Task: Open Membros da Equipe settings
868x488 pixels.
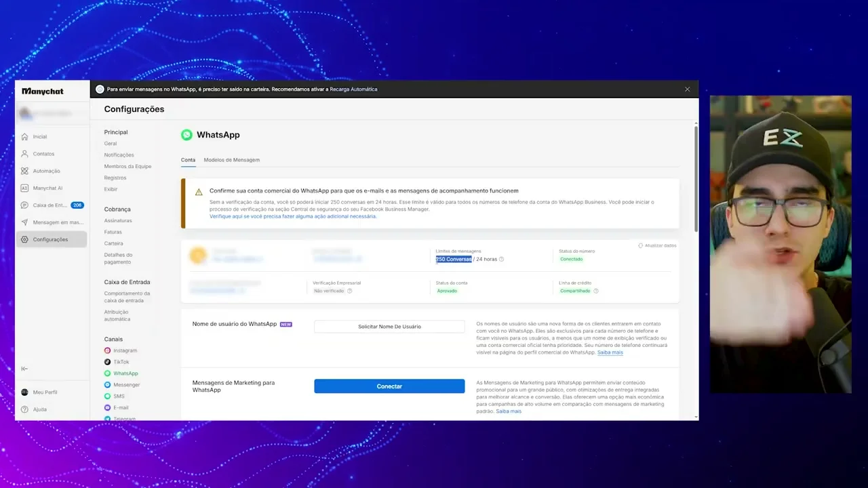Action: [x=127, y=166]
